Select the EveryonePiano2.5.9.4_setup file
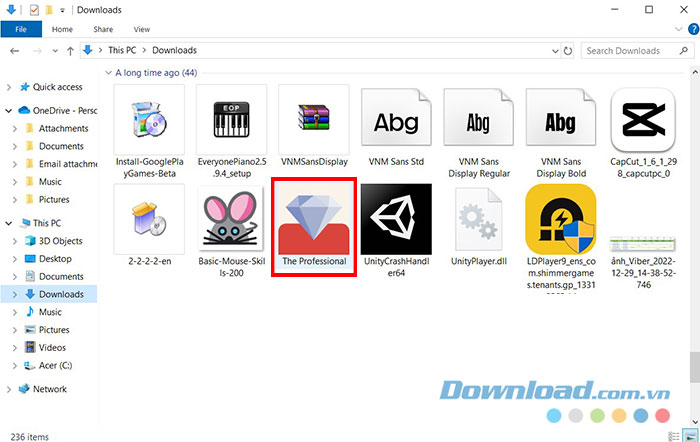This screenshot has height=442, width=700. pos(232,119)
